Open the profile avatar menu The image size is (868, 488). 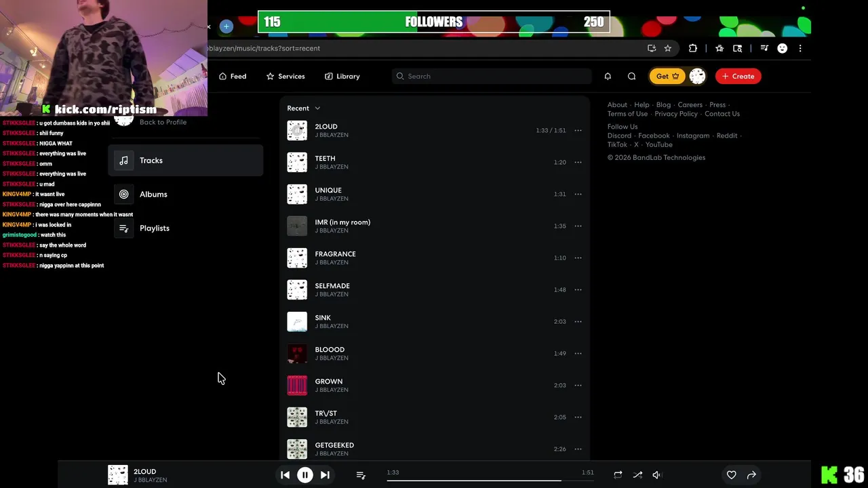pos(697,76)
